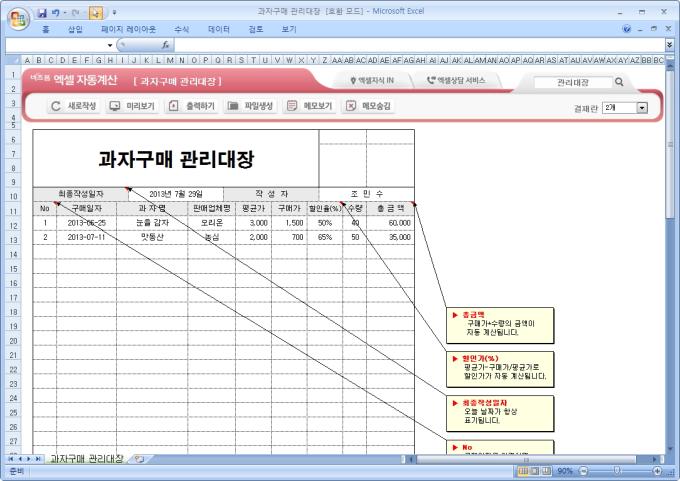This screenshot has width=680, height=481.
Task: Show memos with 메모보기 button
Action: (309, 106)
